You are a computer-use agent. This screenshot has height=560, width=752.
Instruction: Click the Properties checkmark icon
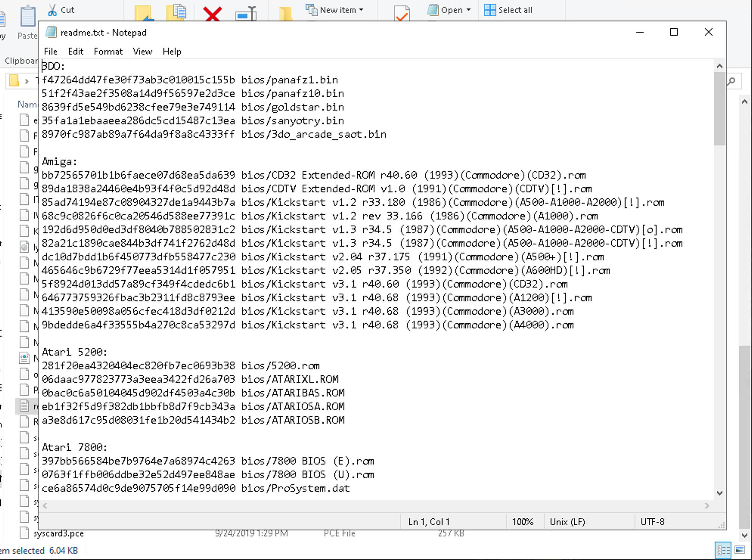402,14
